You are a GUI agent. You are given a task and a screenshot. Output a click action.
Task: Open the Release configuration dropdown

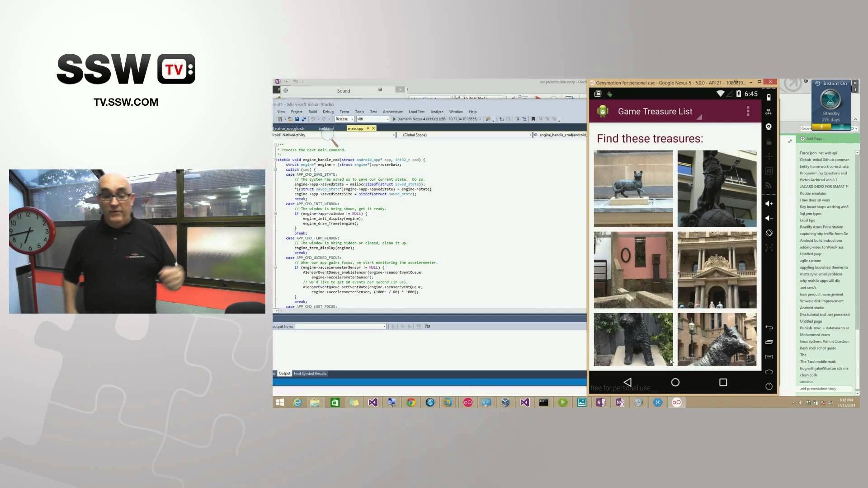[x=352, y=119]
